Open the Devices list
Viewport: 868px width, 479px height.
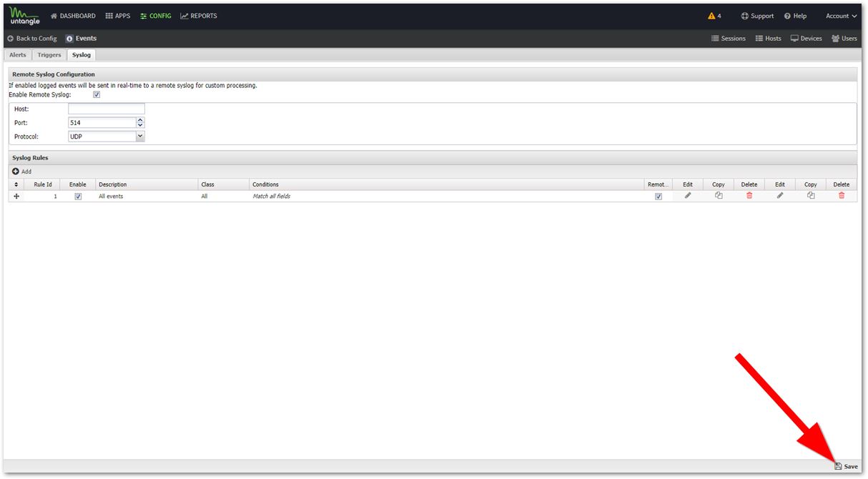coord(806,39)
